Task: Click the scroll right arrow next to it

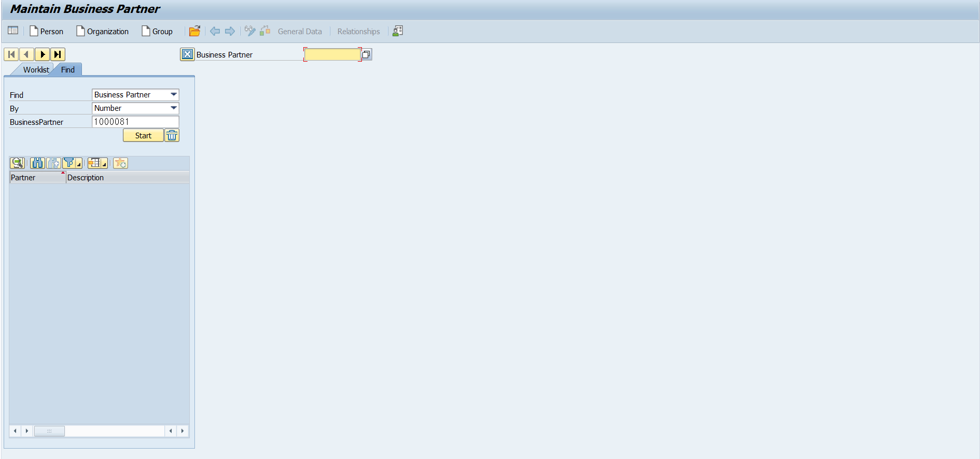Action: (27, 431)
